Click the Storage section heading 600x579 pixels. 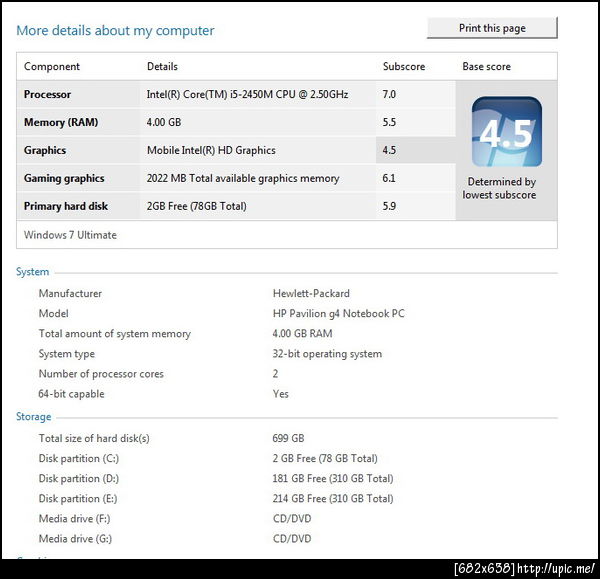[x=34, y=417]
